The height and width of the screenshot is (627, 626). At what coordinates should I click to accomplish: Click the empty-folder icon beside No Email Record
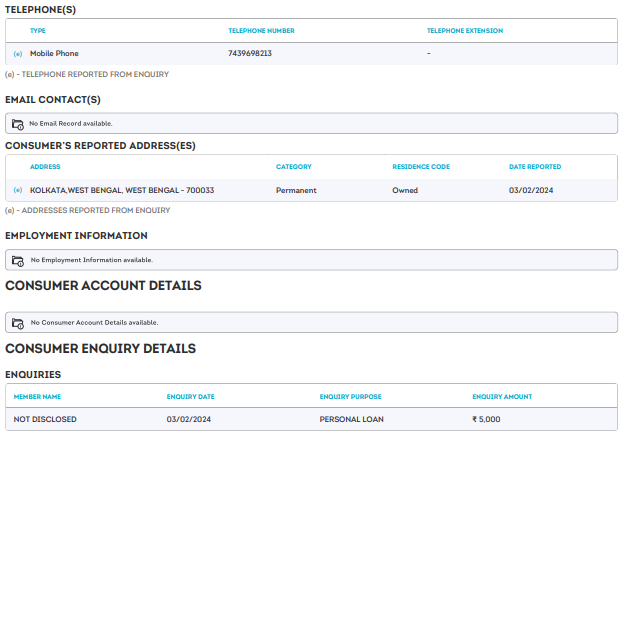click(18, 124)
